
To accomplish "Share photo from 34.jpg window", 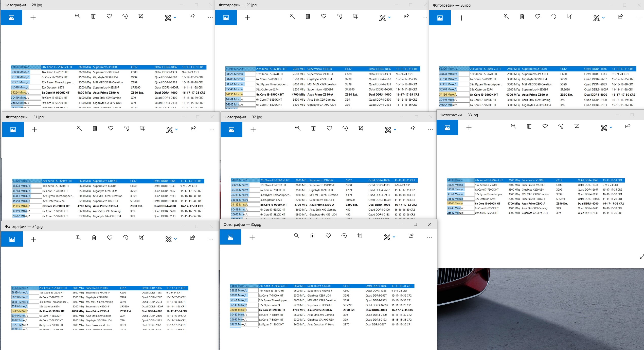I will [x=192, y=238].
